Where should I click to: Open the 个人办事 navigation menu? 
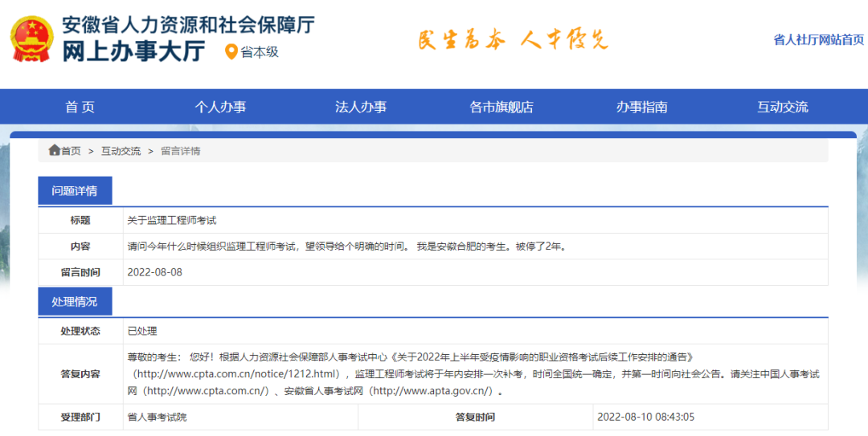pos(220,107)
